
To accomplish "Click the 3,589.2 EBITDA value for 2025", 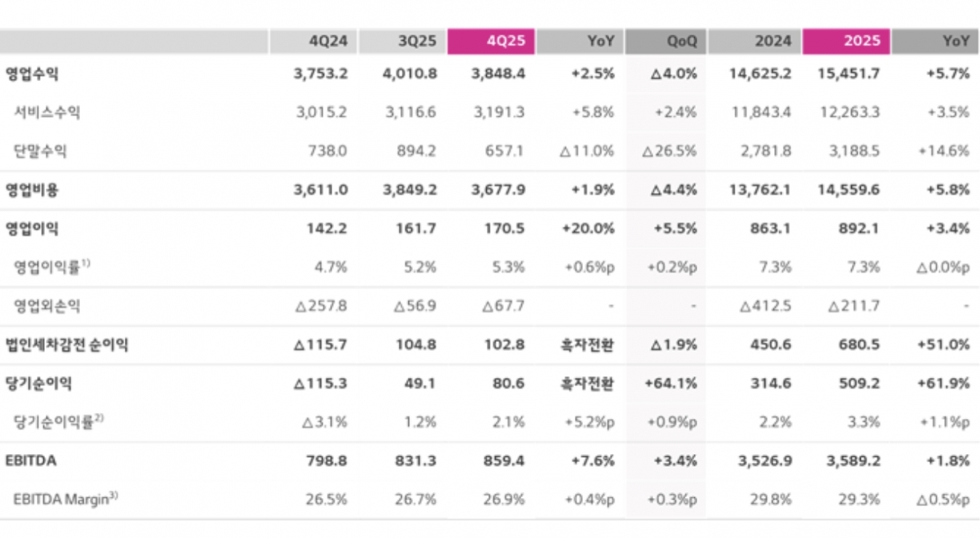I will (851, 460).
